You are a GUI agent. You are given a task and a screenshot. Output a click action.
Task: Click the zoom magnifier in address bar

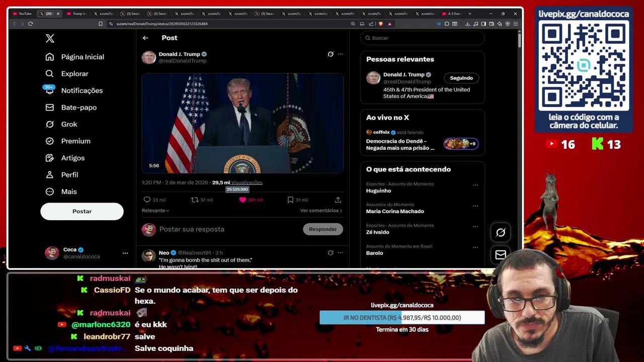353,24
